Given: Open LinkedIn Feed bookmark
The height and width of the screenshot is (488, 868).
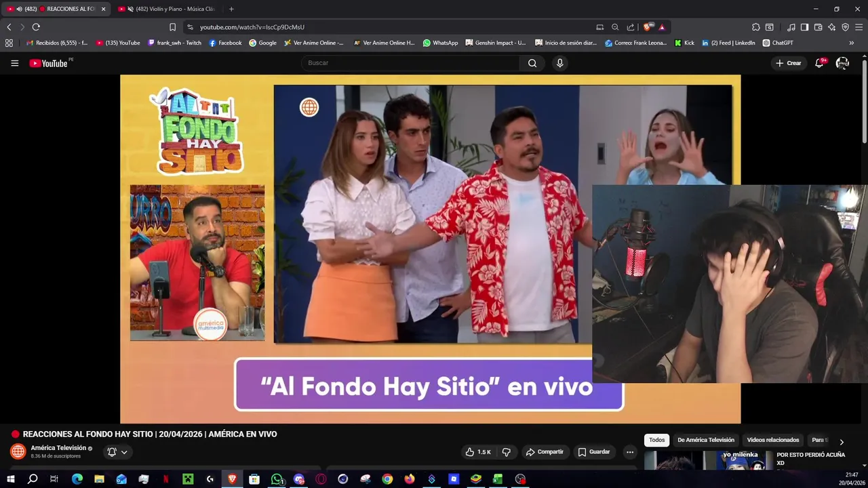Looking at the screenshot, I should [728, 43].
